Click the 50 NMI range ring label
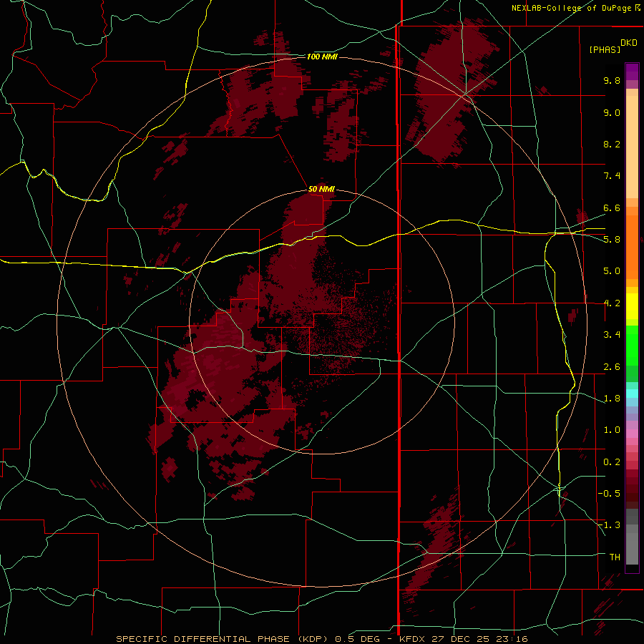644x644 pixels. click(x=321, y=190)
